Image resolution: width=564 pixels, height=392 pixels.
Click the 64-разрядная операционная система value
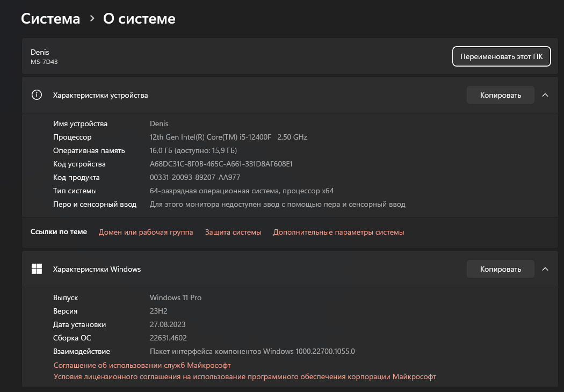(242, 191)
